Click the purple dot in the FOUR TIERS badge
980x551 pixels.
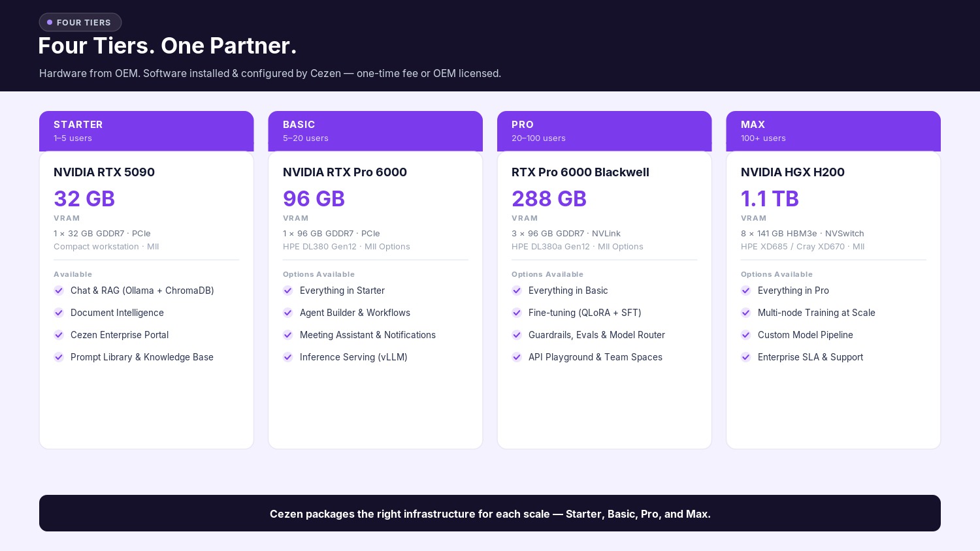pyautogui.click(x=50, y=22)
